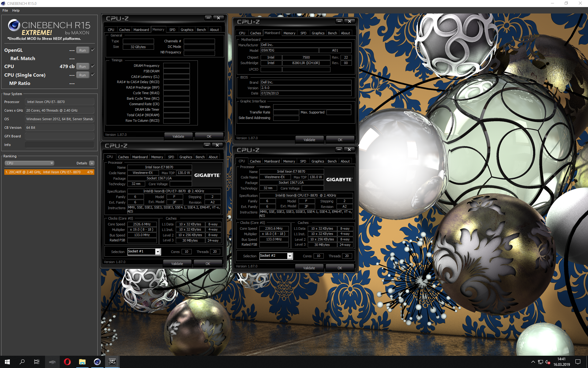Open Windows taskbar search
Viewport: 588px width, 368px height.
click(22, 362)
